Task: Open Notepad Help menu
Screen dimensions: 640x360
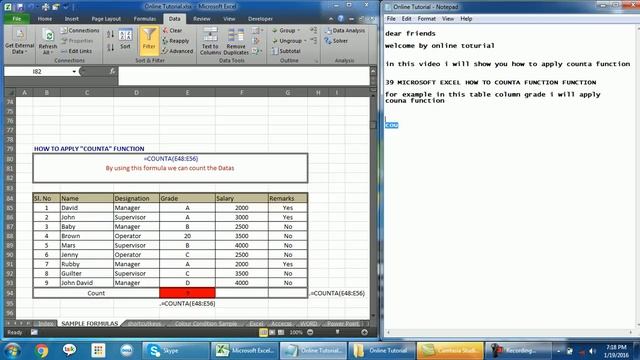Action: [466, 19]
